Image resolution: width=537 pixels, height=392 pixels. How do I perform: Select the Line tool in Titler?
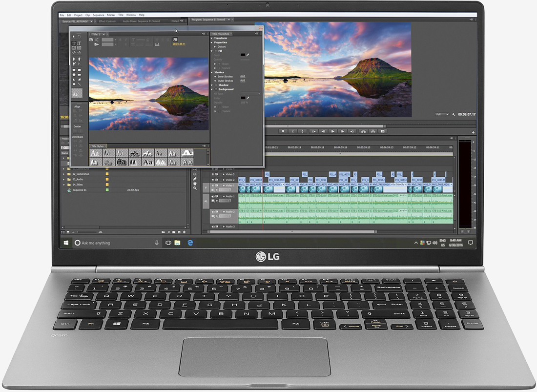[80, 84]
